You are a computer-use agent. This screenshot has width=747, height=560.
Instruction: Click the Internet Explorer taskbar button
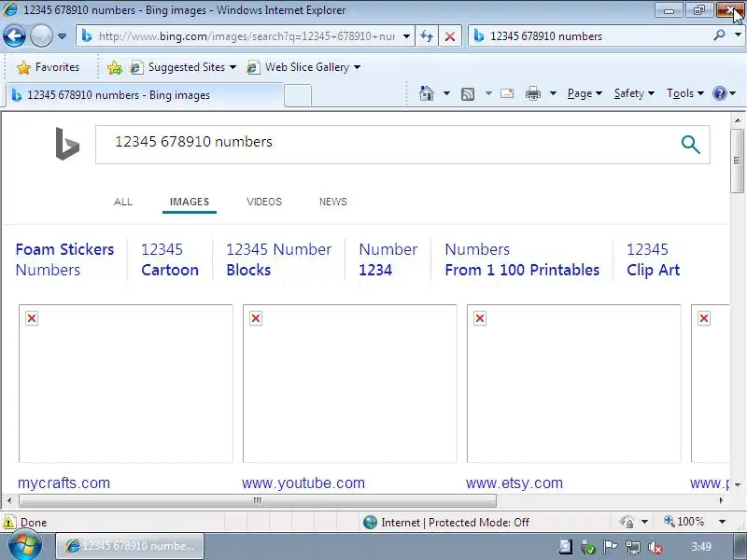(130, 546)
